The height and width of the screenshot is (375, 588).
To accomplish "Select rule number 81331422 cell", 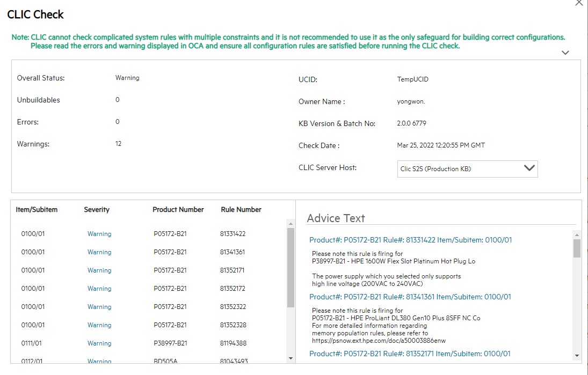I will (x=233, y=234).
